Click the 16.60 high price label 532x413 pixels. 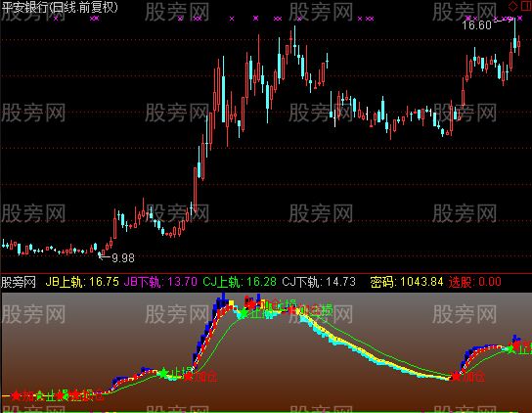pyautogui.click(x=476, y=24)
